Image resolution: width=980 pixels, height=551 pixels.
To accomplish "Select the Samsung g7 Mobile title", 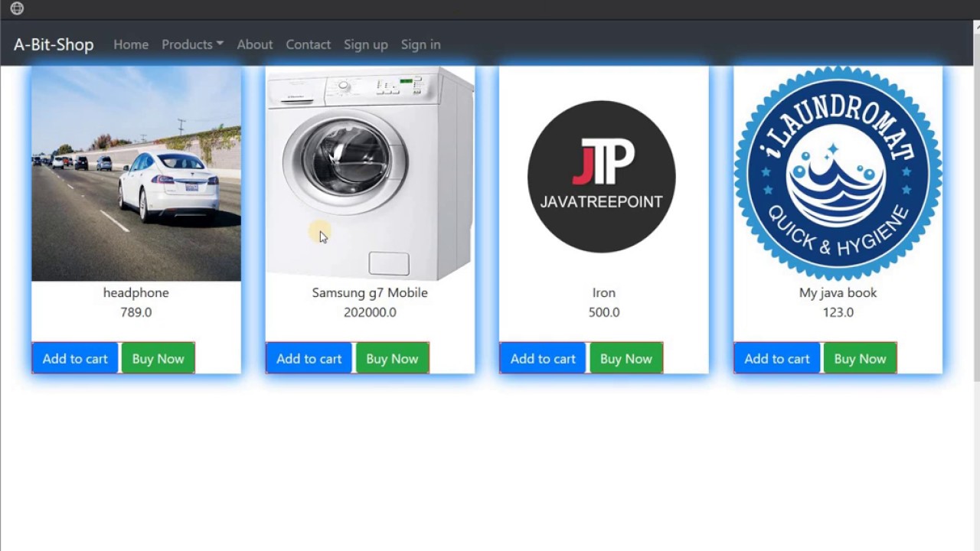I will point(370,292).
